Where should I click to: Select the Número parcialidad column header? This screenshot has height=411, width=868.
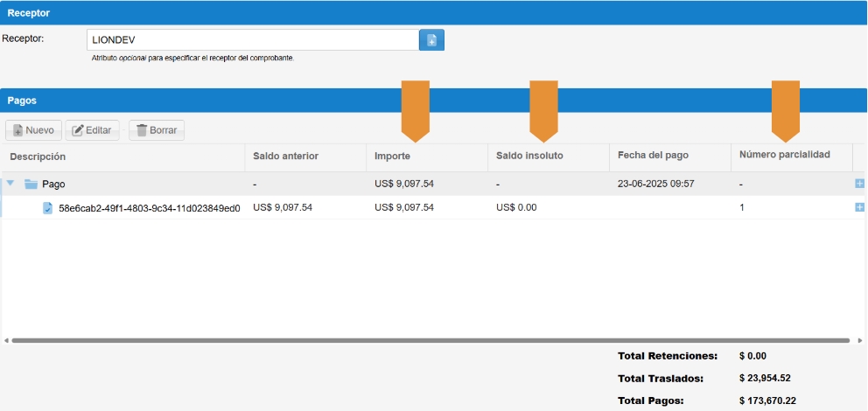[x=783, y=156]
